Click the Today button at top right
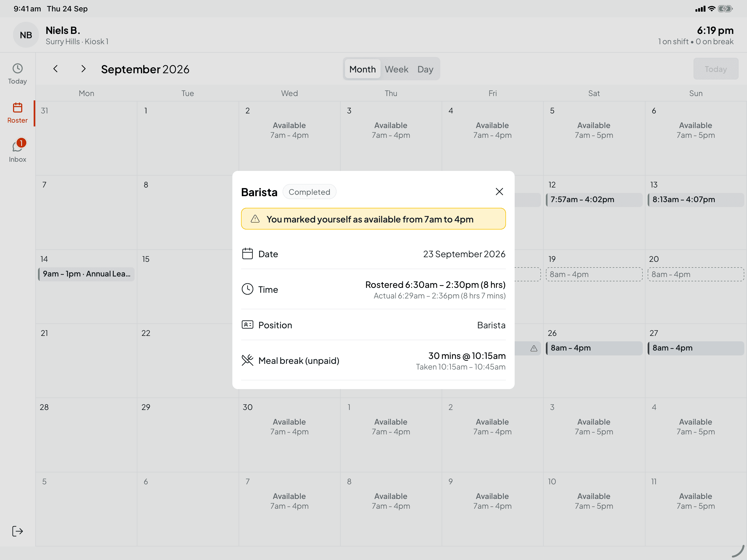This screenshot has height=560, width=747. click(x=716, y=69)
